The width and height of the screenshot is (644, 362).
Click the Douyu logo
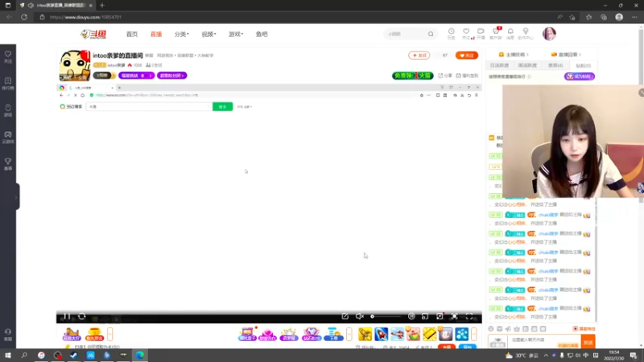(93, 34)
